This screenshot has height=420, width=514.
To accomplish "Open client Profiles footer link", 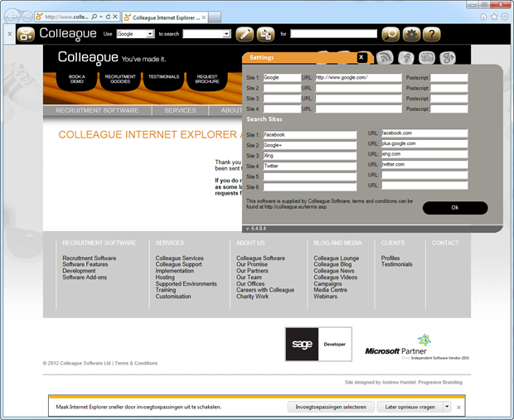I will pyautogui.click(x=390, y=258).
